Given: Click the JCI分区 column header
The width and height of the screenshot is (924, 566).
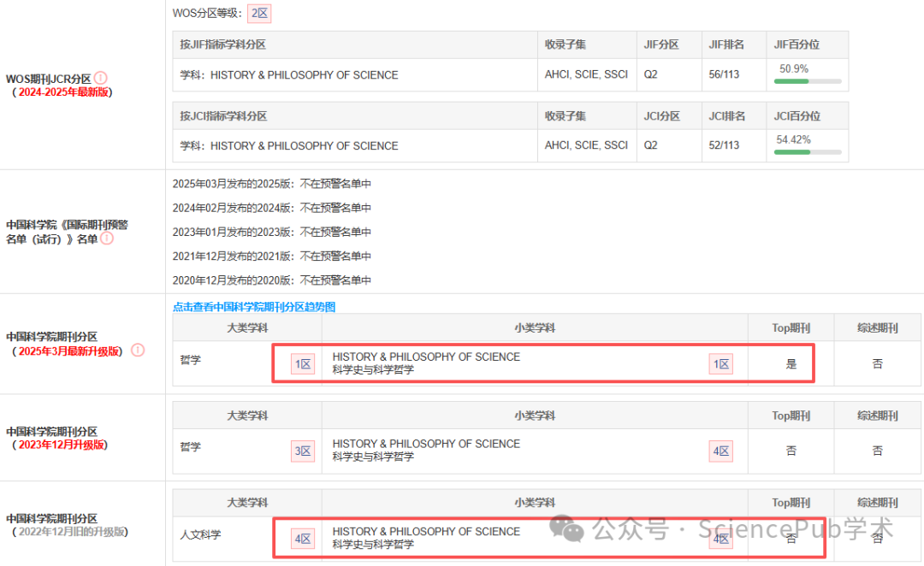Looking at the screenshot, I should pyautogui.click(x=661, y=116).
